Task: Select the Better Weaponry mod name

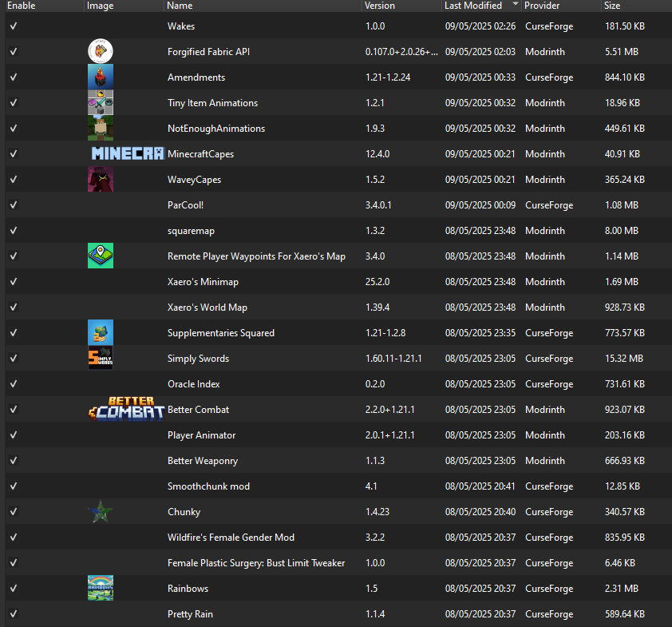Action: 203,461
